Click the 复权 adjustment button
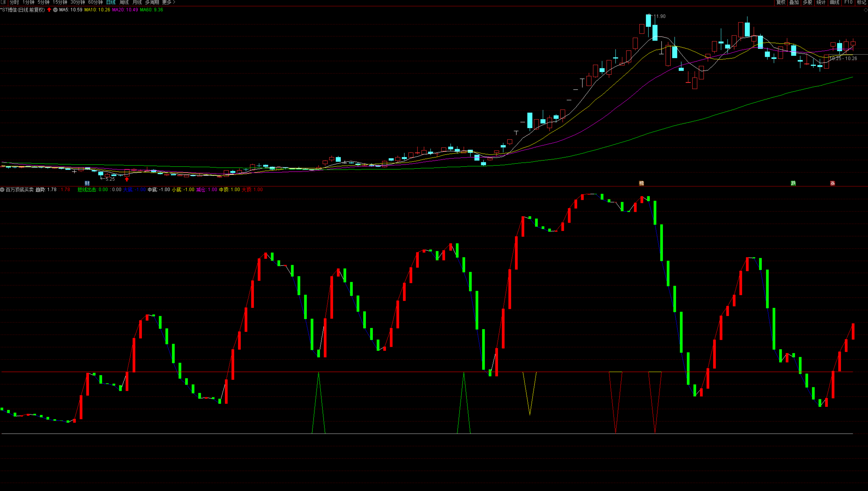 coord(781,2)
